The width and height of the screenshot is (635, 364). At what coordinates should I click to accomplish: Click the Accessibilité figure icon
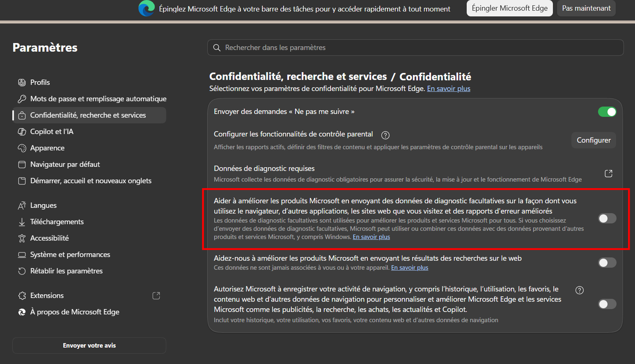point(22,238)
